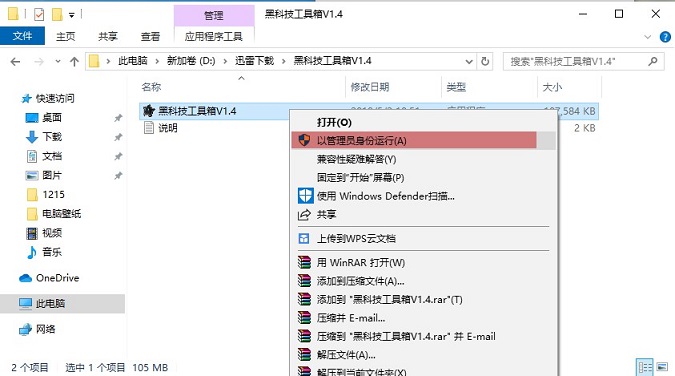
Task: Sort by the 大小 column header
Action: [552, 87]
